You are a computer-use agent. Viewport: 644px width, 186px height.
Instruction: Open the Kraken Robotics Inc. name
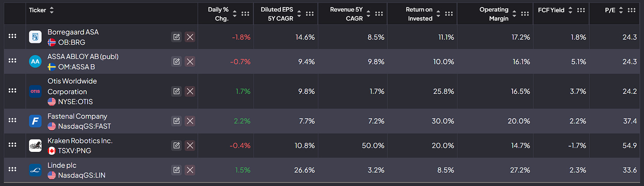point(80,140)
